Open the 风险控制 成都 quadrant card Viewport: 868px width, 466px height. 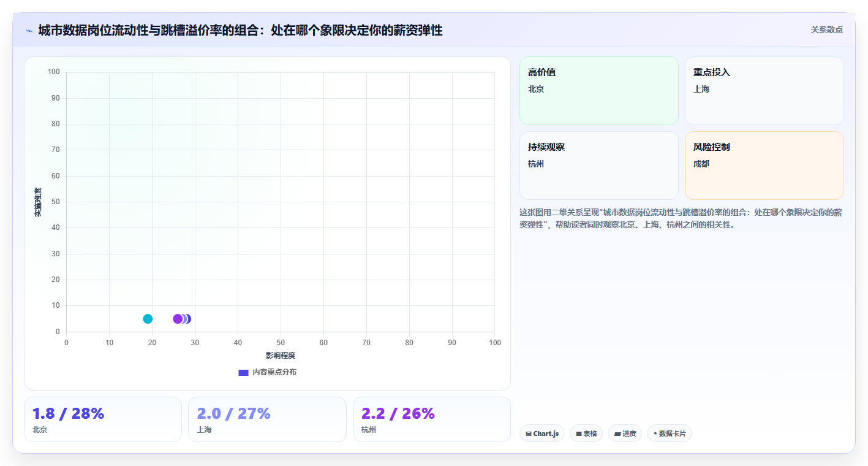point(764,166)
